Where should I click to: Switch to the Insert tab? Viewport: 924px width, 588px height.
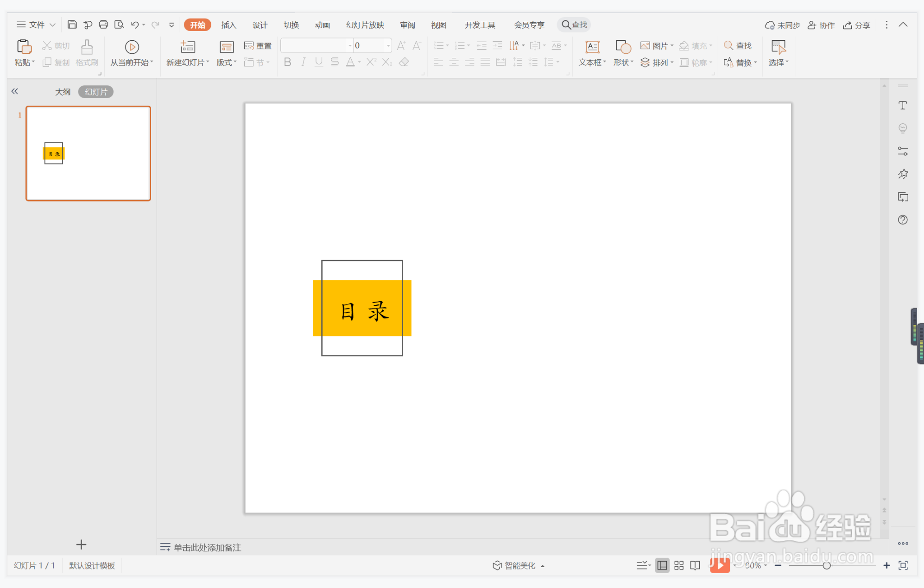click(228, 25)
